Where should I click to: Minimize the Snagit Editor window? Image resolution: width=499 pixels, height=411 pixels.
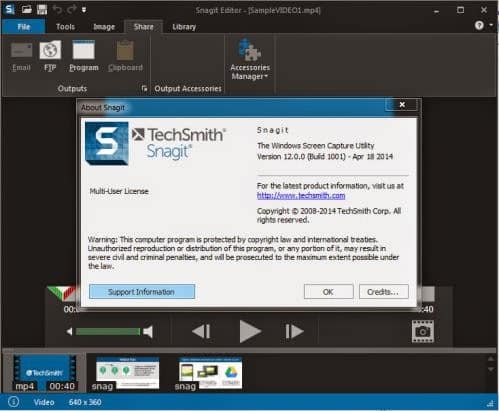[436, 11]
